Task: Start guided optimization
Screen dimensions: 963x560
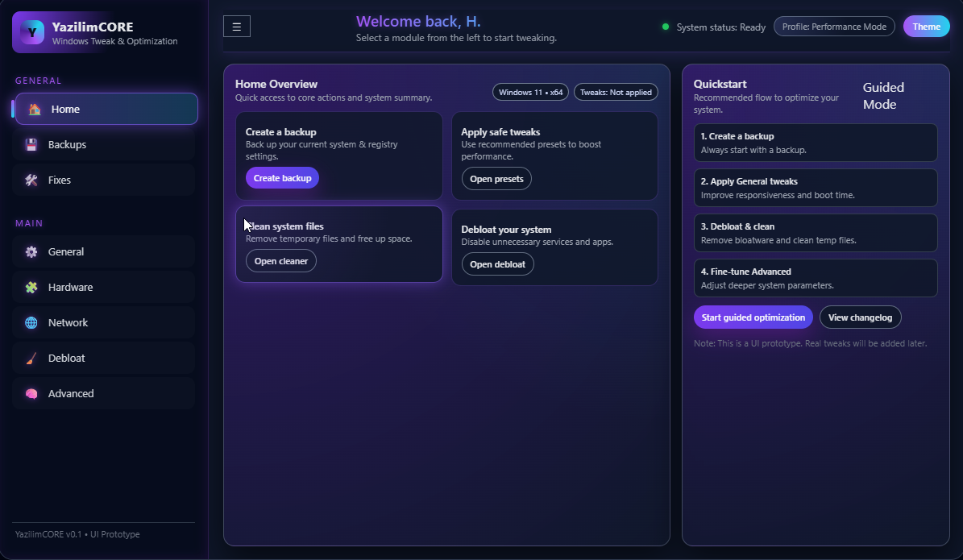Action: [x=753, y=317]
